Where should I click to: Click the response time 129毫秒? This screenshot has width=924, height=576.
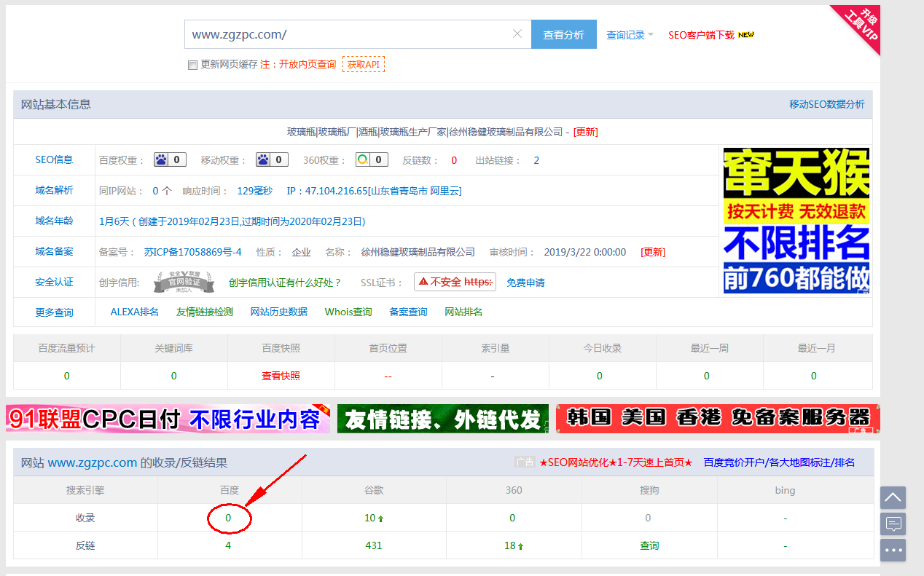[x=255, y=191]
